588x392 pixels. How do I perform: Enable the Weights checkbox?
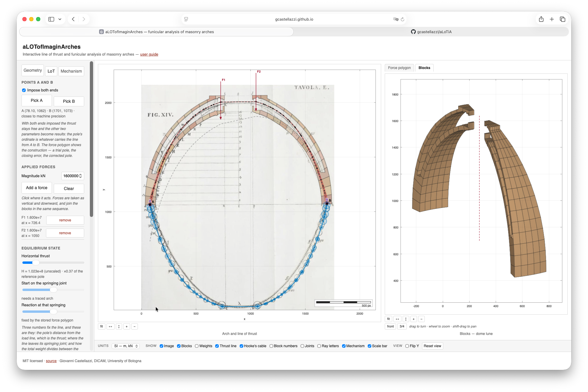point(197,346)
